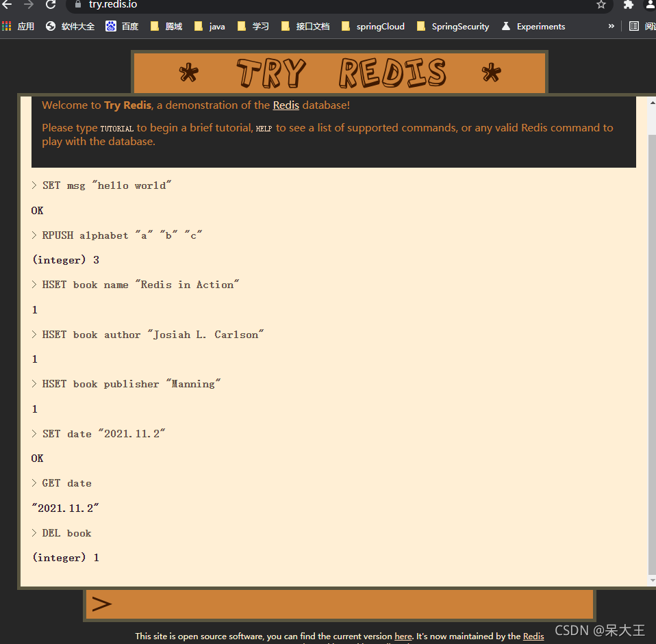Click the RPUSH alphabet command line
The width and height of the screenshot is (656, 644).
click(117, 235)
